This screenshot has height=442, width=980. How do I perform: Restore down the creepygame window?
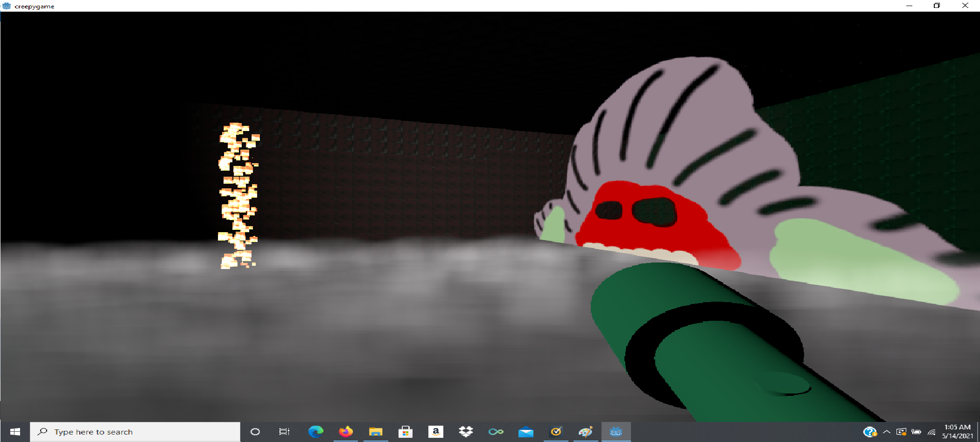point(937,6)
